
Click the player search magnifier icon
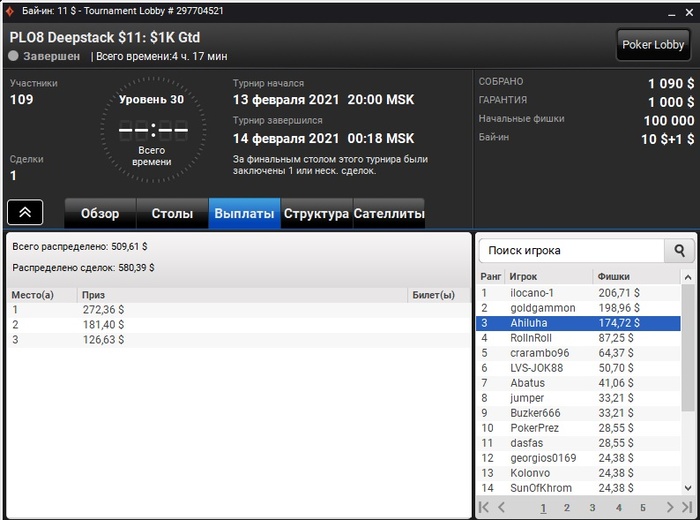point(679,250)
